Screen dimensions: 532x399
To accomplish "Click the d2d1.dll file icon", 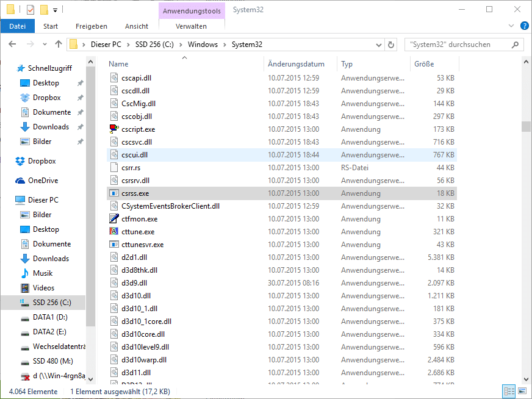I will coord(114,257).
